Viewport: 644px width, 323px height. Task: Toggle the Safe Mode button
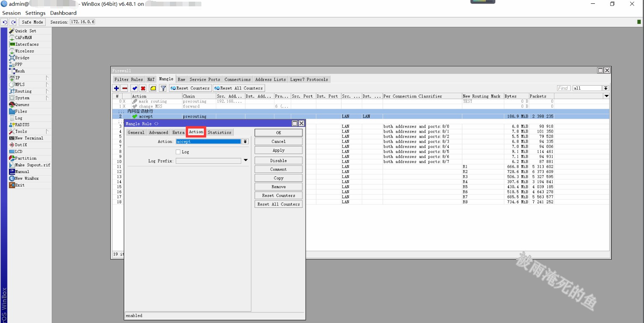(32, 22)
